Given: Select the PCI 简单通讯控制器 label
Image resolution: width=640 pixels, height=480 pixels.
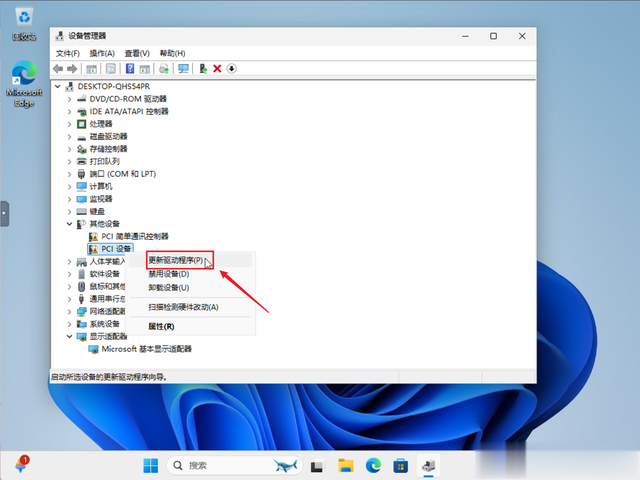Looking at the screenshot, I should coord(135,236).
